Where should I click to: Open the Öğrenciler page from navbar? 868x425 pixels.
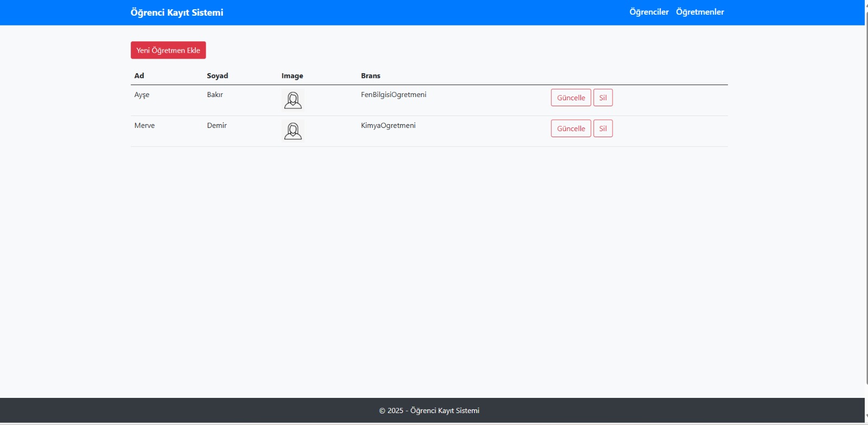pos(649,12)
